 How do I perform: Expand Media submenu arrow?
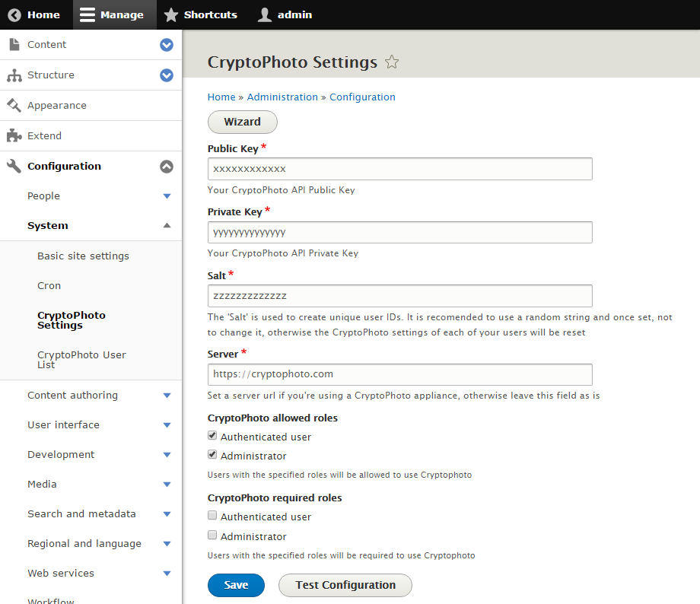[x=167, y=485]
